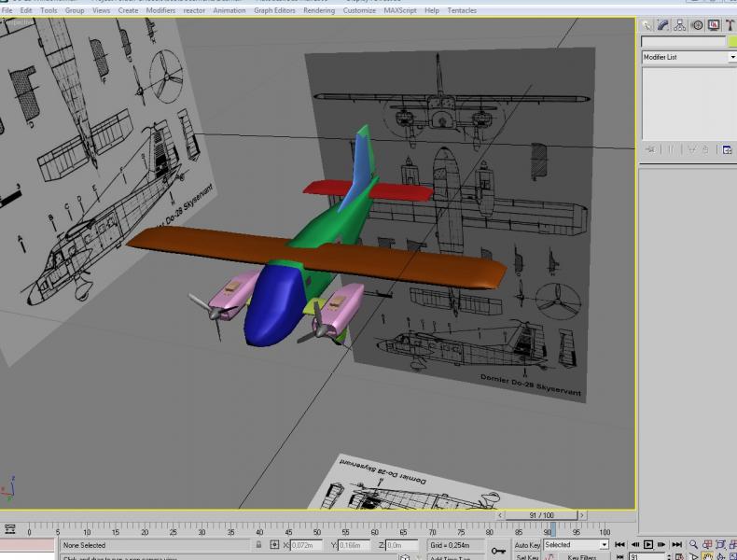This screenshot has width=737, height=560.
Task: Open the Motion panel wheel icon
Action: coord(697,25)
